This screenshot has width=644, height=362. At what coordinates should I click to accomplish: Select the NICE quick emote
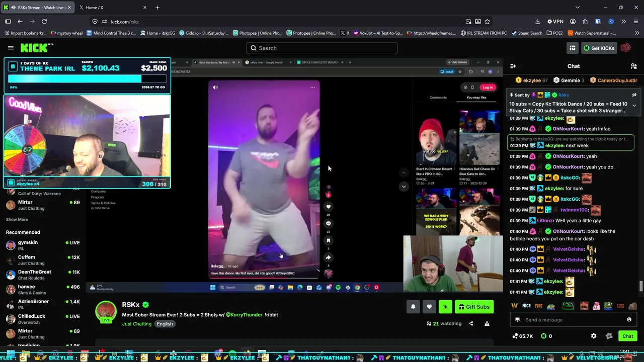(526, 306)
